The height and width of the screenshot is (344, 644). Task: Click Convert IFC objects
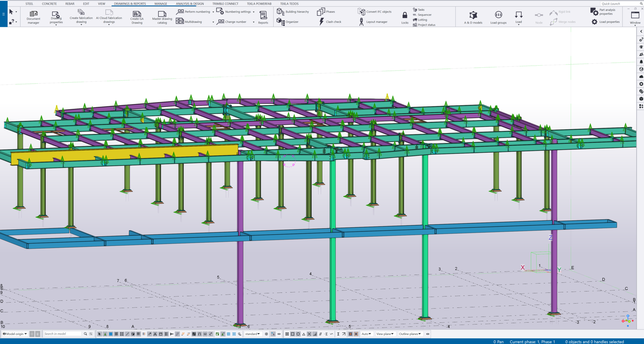tap(374, 12)
